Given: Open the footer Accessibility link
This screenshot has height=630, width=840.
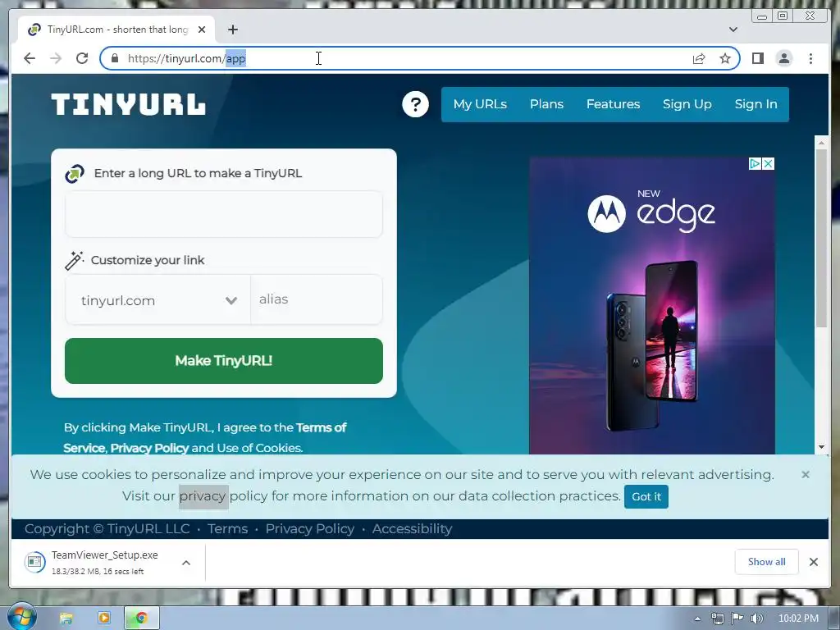Looking at the screenshot, I should pos(412,529).
